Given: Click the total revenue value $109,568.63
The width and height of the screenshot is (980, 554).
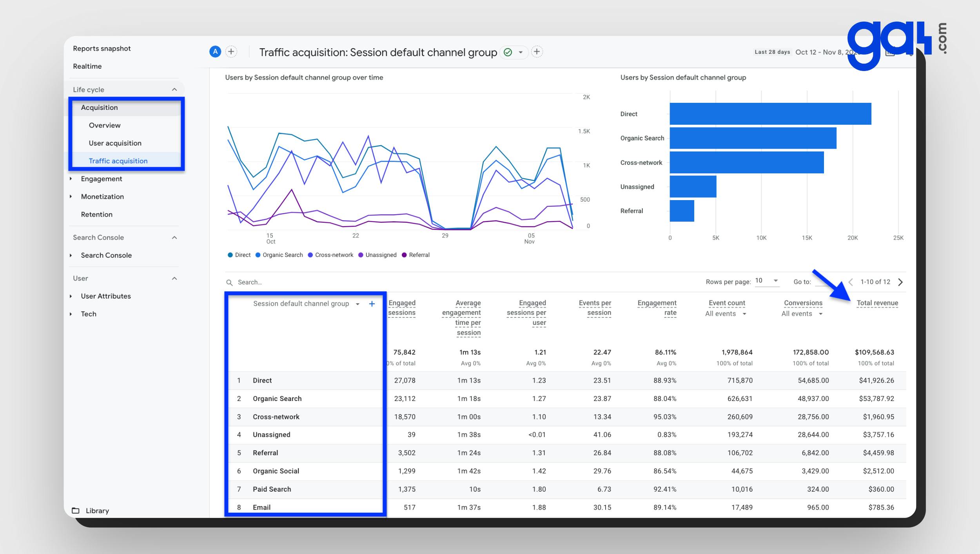Looking at the screenshot, I should (x=875, y=352).
